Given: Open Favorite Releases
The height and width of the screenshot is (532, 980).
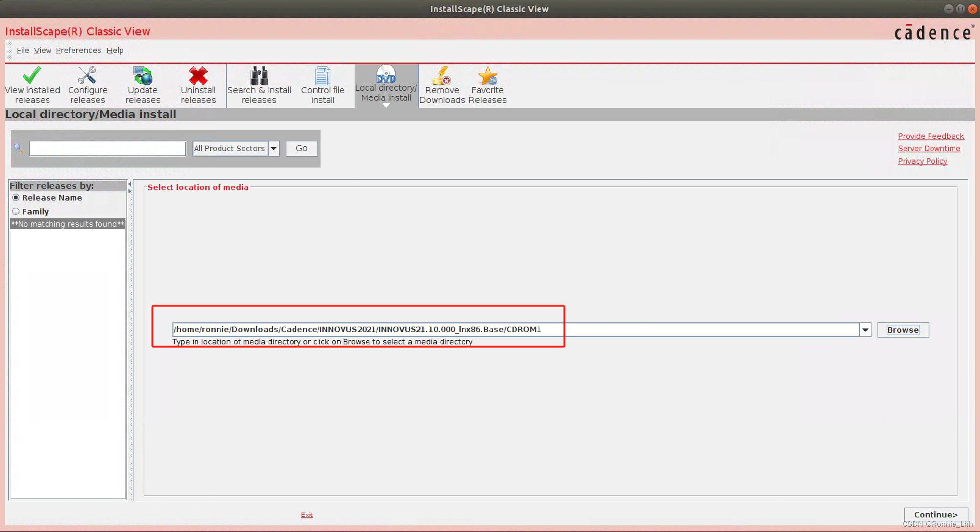Looking at the screenshot, I should click(x=488, y=85).
